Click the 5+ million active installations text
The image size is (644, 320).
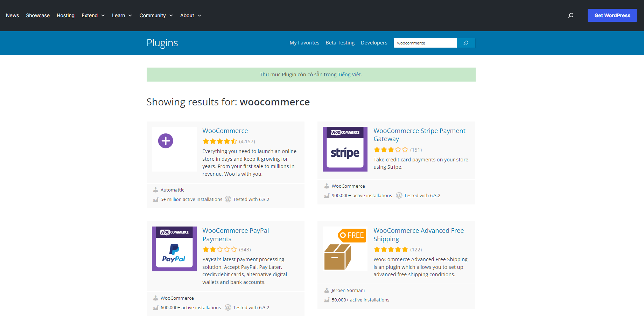coord(191,199)
